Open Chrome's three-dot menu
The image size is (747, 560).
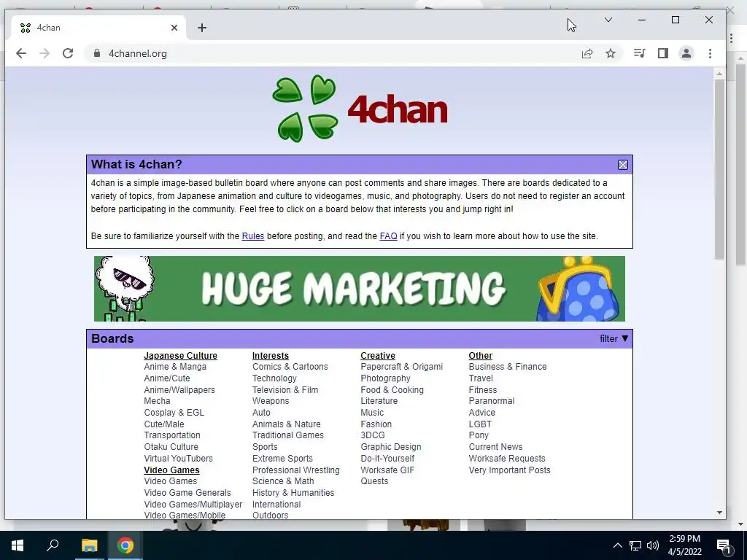click(x=710, y=53)
